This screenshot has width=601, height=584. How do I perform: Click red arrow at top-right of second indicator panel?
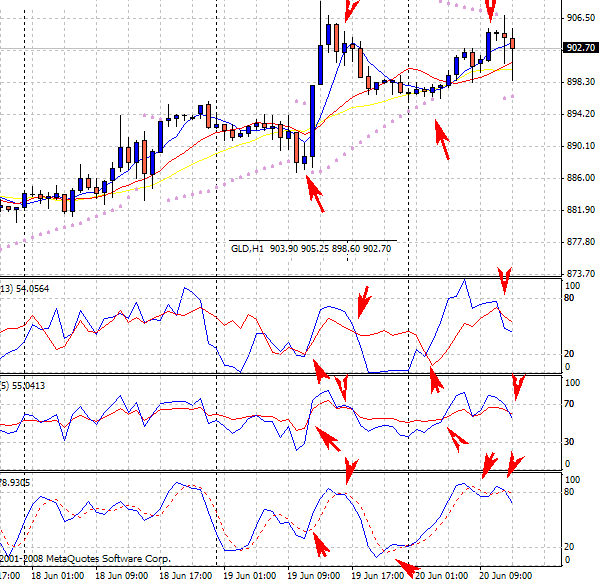pyautogui.click(x=518, y=386)
